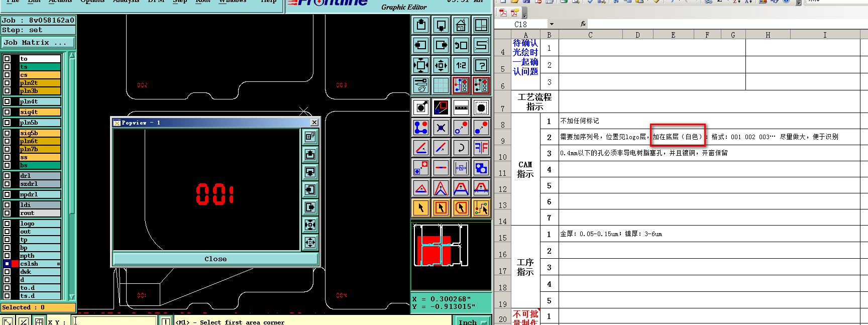Click the pan down icon in the main toolbar
This screenshot has height=325, width=868.
[441, 25]
